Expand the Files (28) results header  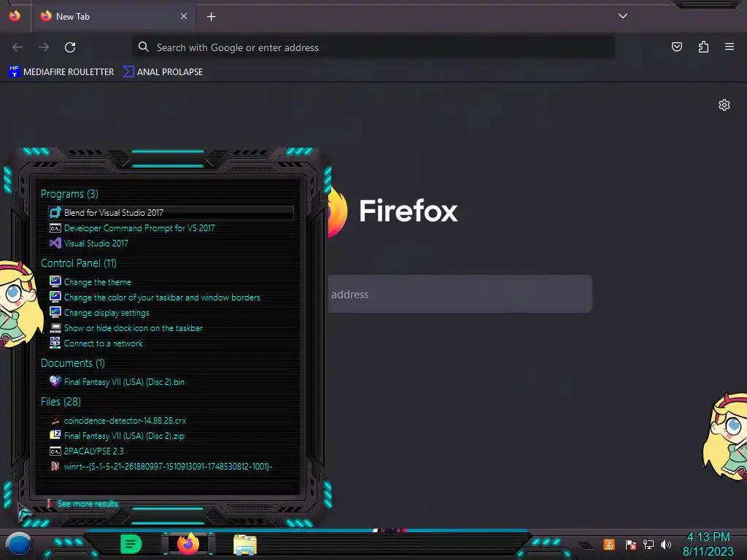(61, 402)
